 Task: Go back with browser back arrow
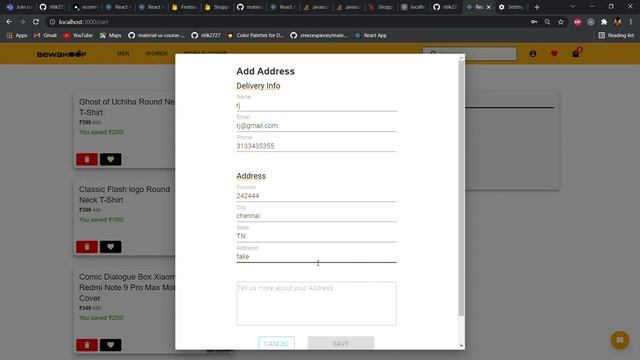point(9,22)
